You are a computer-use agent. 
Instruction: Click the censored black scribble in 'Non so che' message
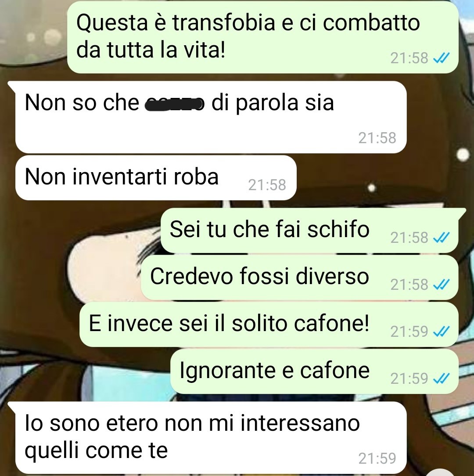click(175, 104)
